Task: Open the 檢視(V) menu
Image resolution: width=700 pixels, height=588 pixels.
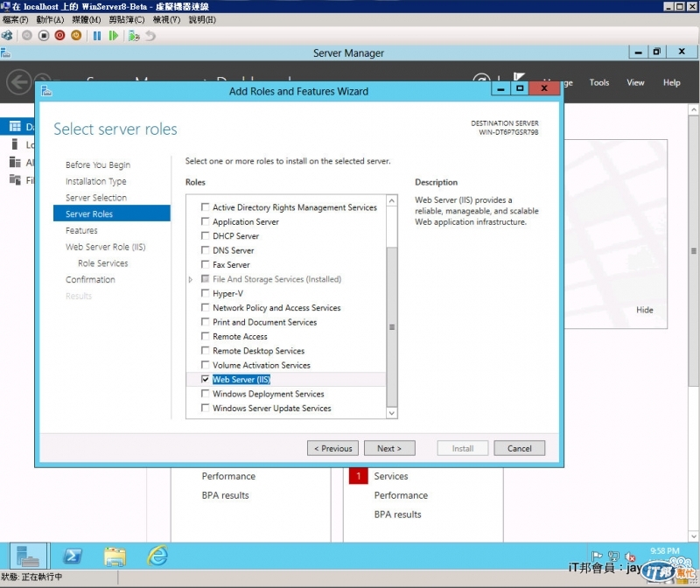Action: (x=166, y=19)
